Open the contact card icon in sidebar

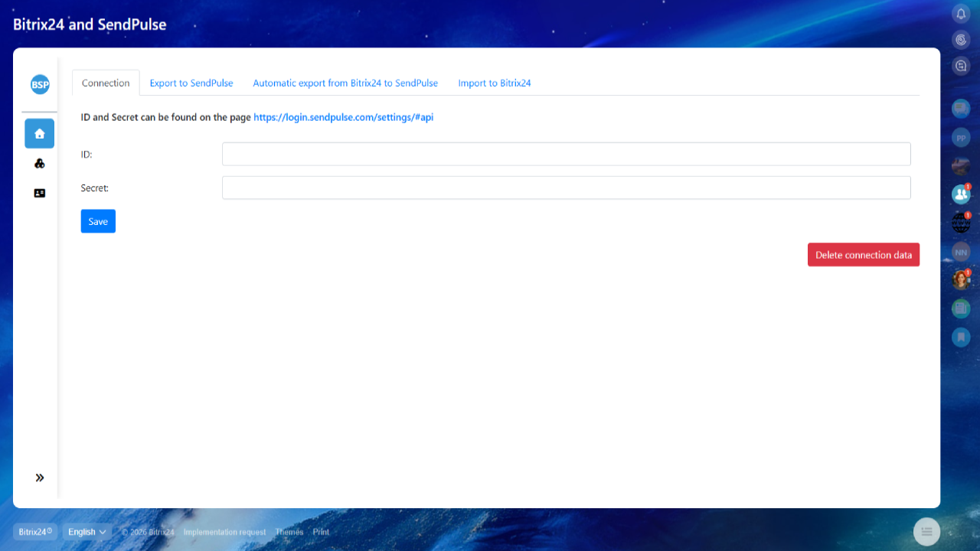(40, 194)
